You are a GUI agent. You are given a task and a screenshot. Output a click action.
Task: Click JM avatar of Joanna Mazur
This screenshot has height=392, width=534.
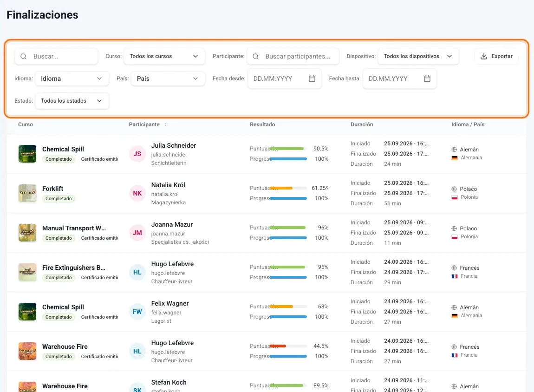coord(137,233)
